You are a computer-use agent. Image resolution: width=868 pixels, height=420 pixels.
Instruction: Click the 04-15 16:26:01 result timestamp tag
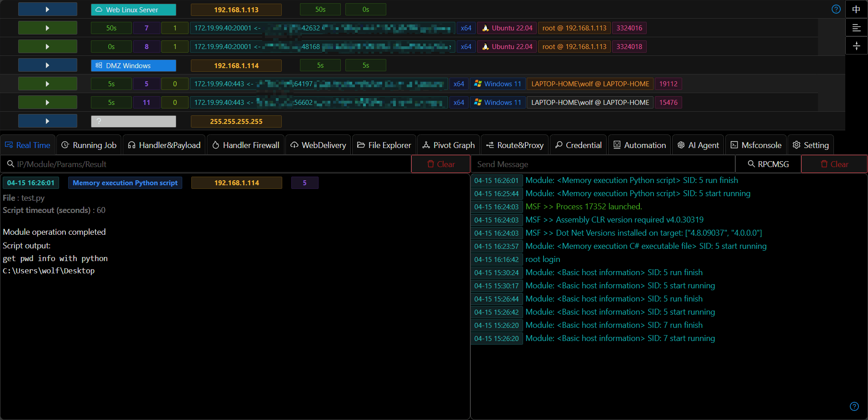31,183
